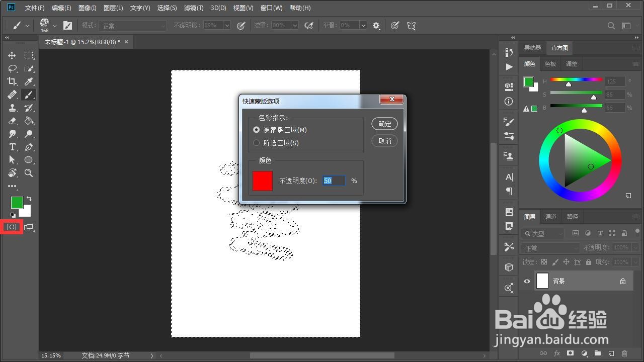Click the delete layer trash icon

coord(625,353)
